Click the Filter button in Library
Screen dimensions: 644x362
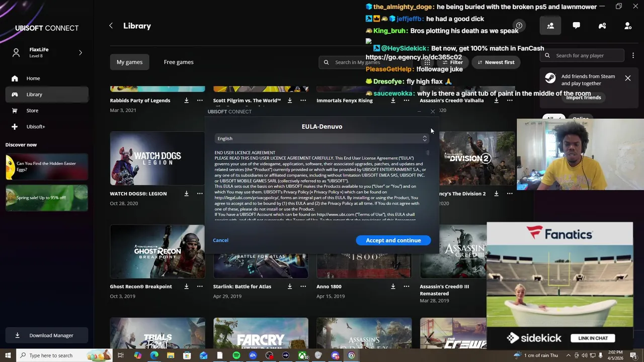[452, 62]
